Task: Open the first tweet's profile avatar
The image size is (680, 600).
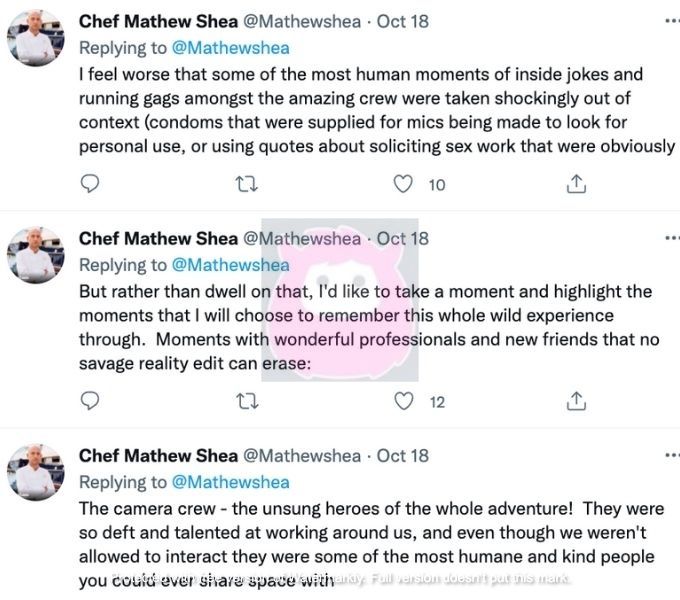Action: (36, 38)
